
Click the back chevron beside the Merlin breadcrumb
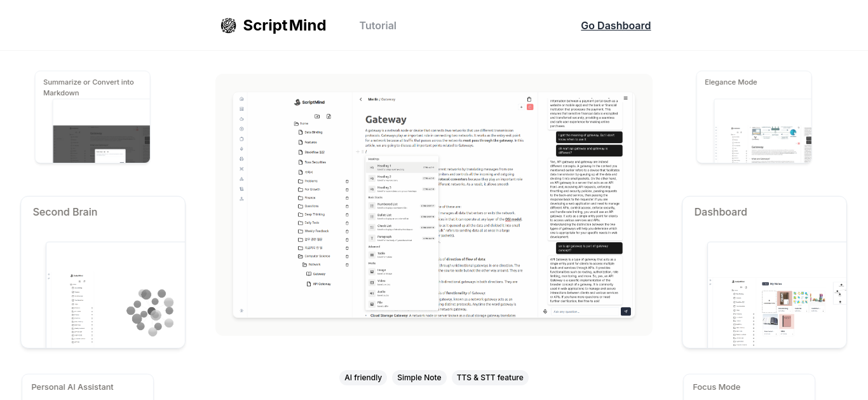coord(361,99)
